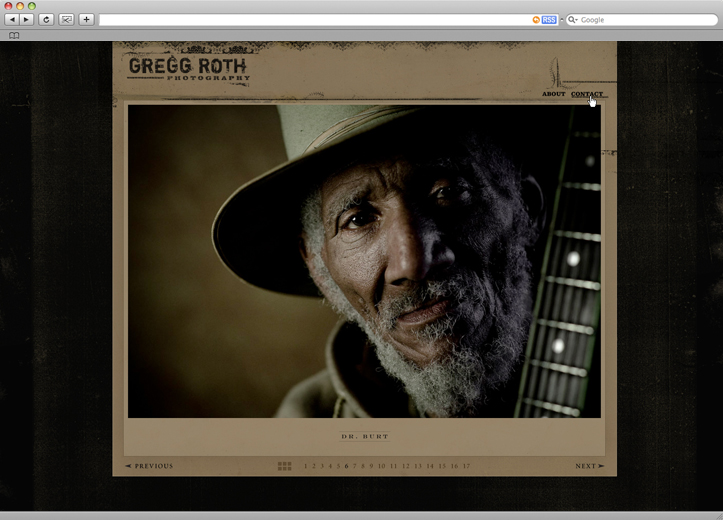Viewport: 723px width, 520px height.
Task: Jump to photo number 16
Action: (x=455, y=466)
